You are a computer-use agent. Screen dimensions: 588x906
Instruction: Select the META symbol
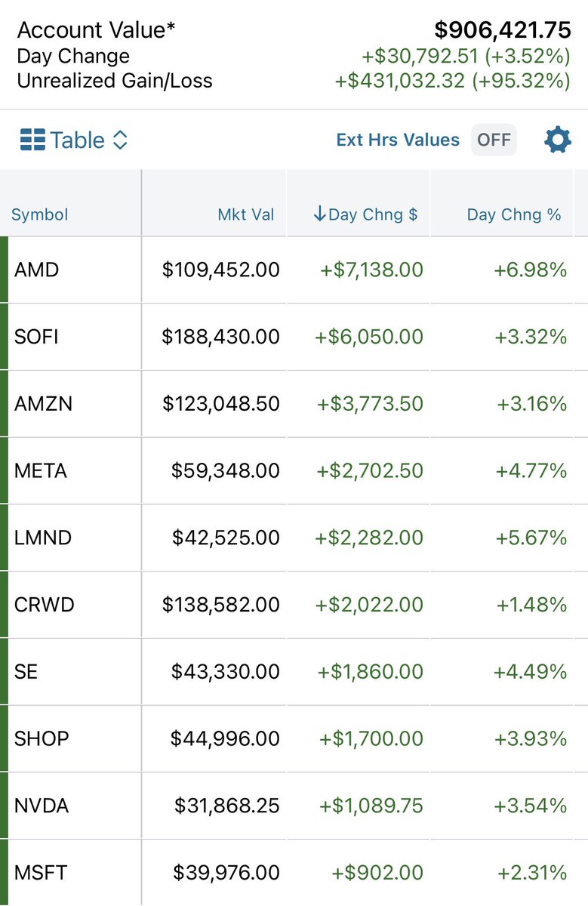(41, 471)
